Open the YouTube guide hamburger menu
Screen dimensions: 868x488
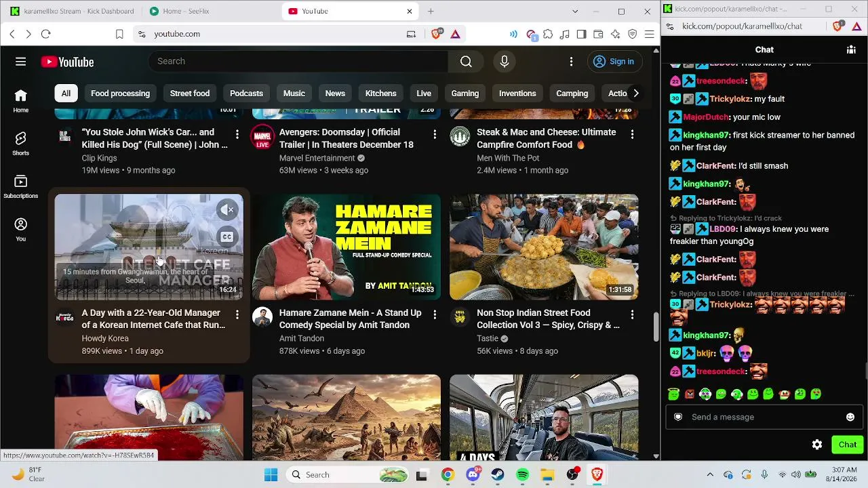click(21, 62)
